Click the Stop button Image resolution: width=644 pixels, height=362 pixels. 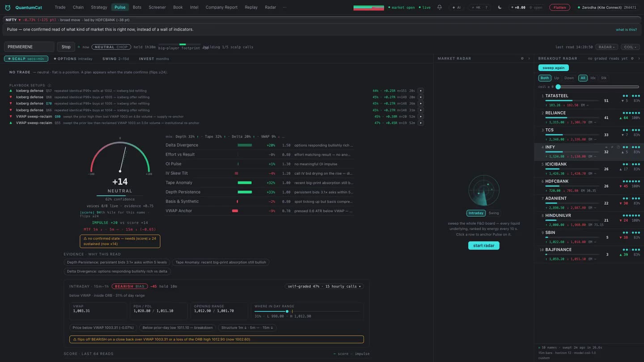(66, 47)
